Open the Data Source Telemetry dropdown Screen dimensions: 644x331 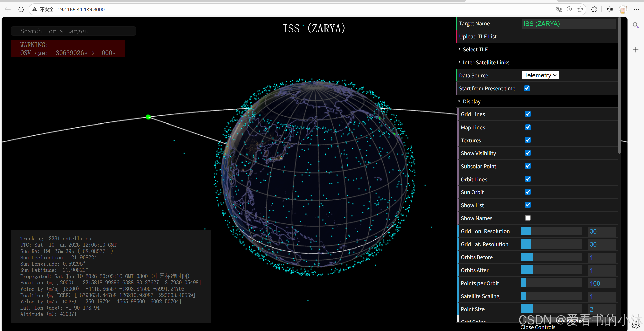pos(540,75)
